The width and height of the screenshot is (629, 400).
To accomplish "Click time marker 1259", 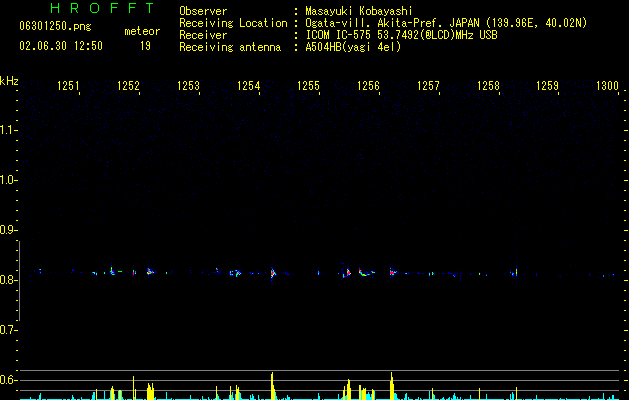I will coord(547,86).
